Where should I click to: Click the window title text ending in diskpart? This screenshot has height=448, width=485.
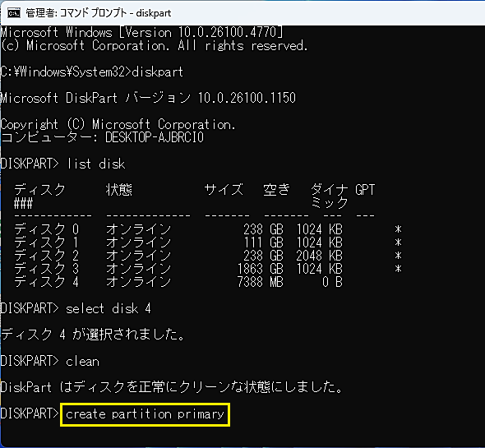point(98,13)
